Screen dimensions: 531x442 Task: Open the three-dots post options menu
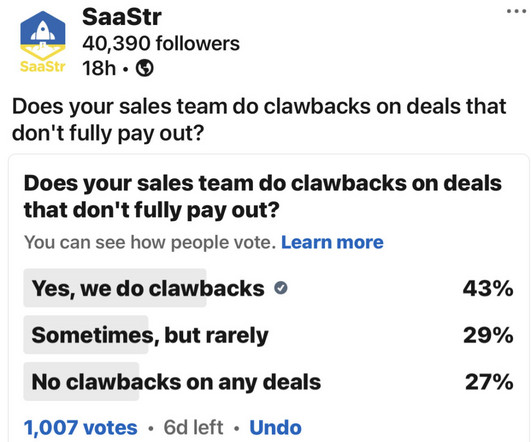click(516, 11)
